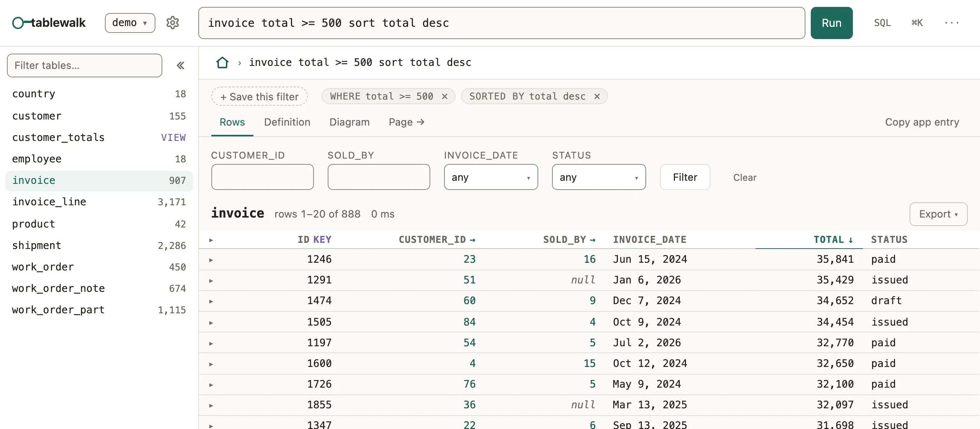Click the tablewalk logo
The width and height of the screenshot is (980, 429).
[x=49, y=23]
